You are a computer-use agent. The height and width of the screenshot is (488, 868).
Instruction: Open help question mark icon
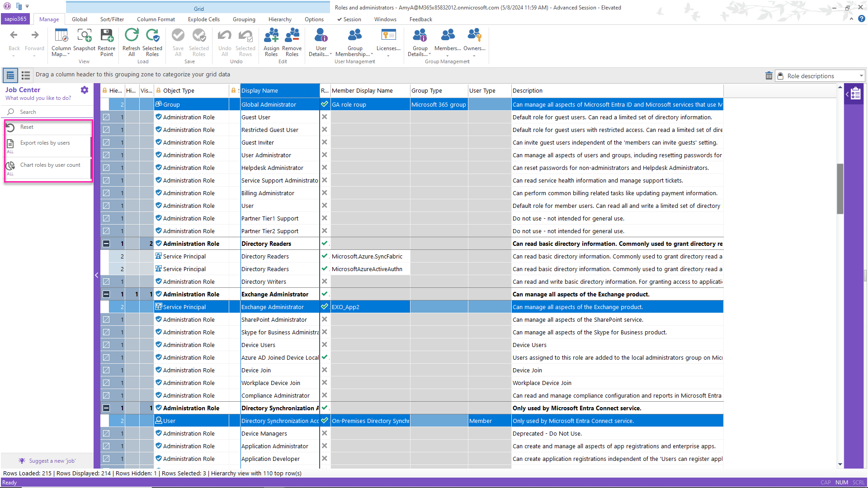coord(862,19)
